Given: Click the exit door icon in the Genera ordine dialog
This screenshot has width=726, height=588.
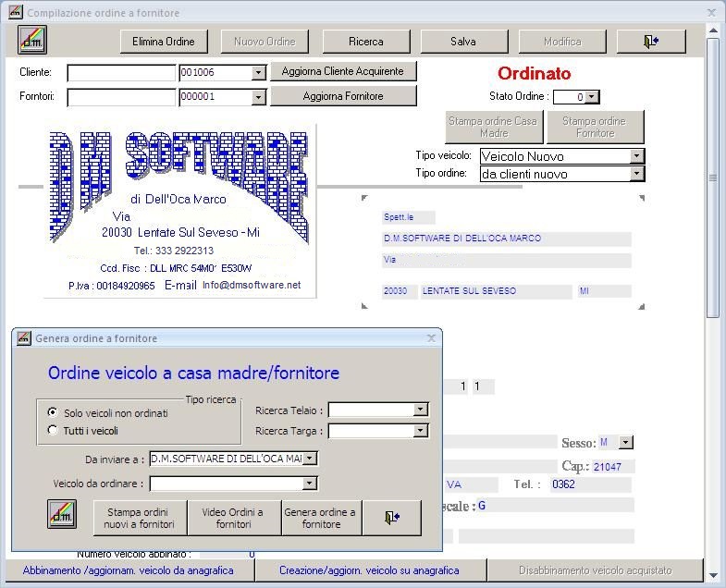Looking at the screenshot, I should coord(392,518).
